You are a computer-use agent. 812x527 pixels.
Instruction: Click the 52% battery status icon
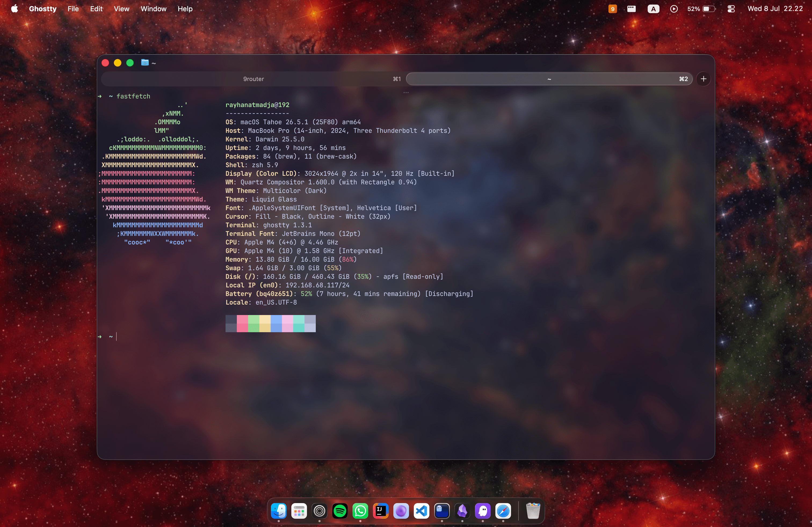(x=701, y=9)
